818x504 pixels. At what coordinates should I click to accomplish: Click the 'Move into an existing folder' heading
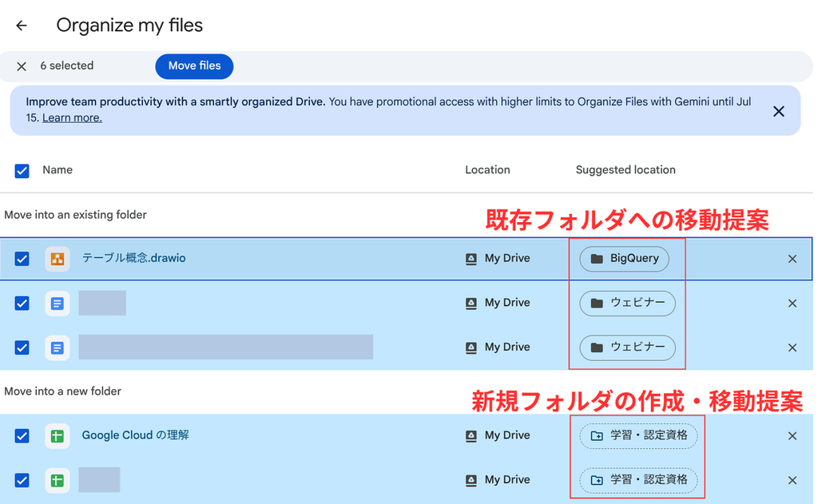[76, 215]
